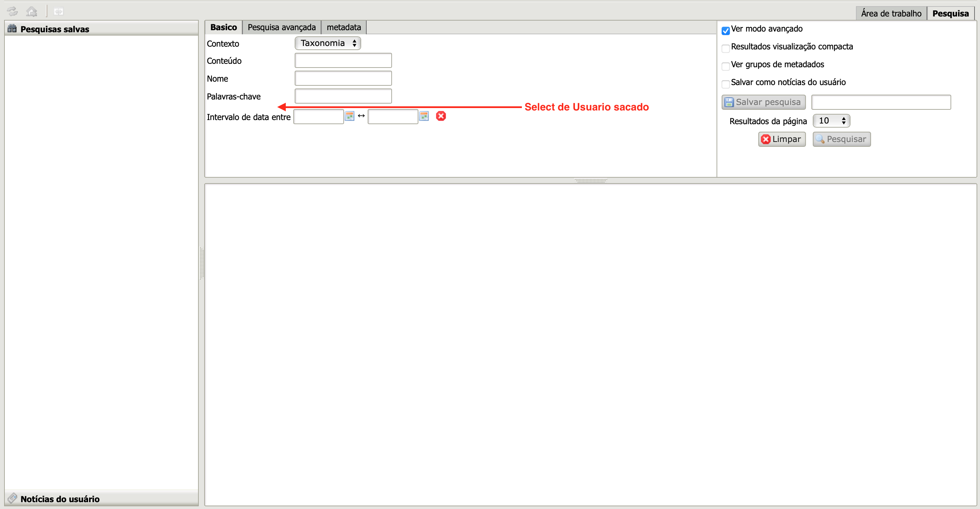Open the start date calendar picker

pyautogui.click(x=349, y=116)
